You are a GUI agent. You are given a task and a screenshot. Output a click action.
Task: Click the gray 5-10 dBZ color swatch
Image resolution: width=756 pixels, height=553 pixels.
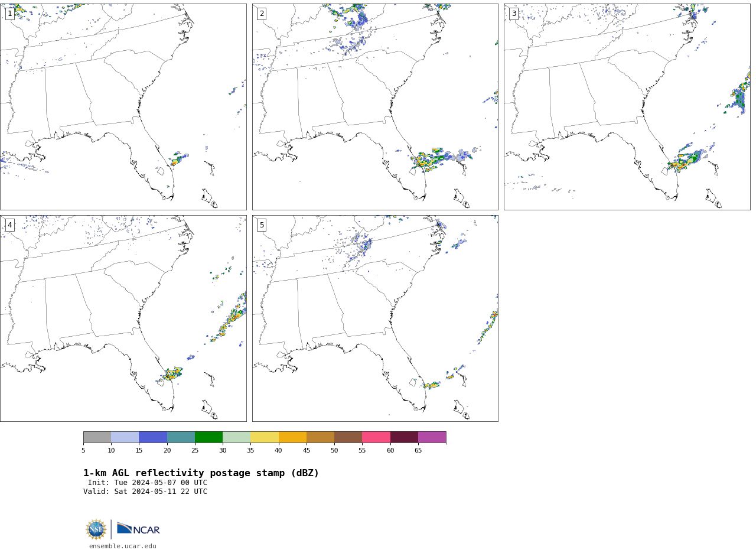click(97, 437)
